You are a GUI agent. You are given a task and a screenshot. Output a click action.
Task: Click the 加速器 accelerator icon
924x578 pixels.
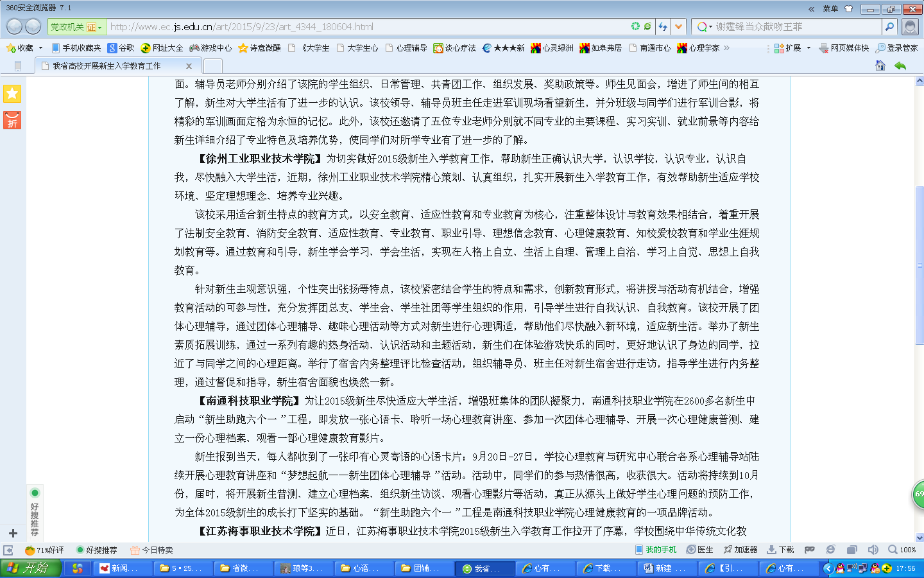(x=740, y=550)
